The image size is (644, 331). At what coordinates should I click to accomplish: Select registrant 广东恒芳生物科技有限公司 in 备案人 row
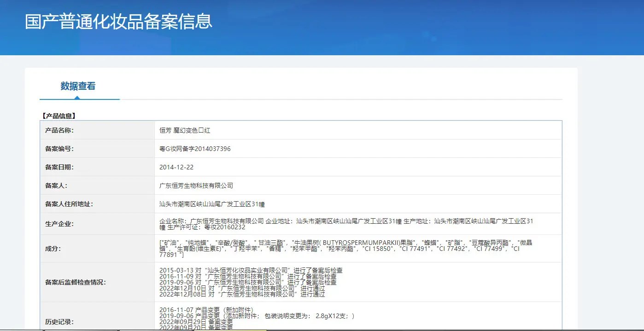[x=196, y=186]
